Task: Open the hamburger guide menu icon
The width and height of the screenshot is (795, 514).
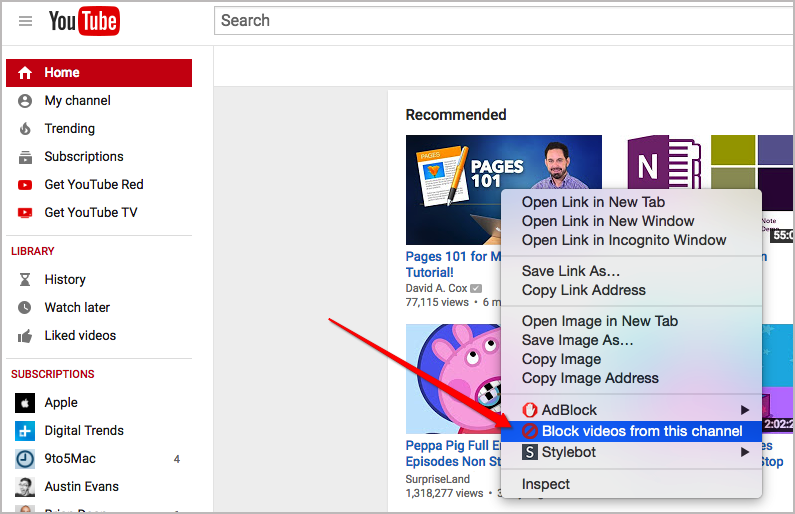Action: click(x=25, y=21)
